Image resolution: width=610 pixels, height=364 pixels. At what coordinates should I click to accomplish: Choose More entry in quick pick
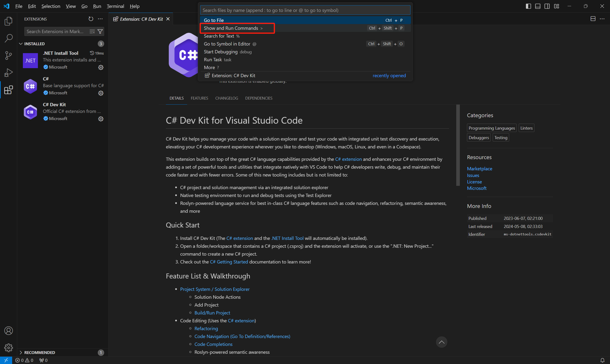(305, 67)
